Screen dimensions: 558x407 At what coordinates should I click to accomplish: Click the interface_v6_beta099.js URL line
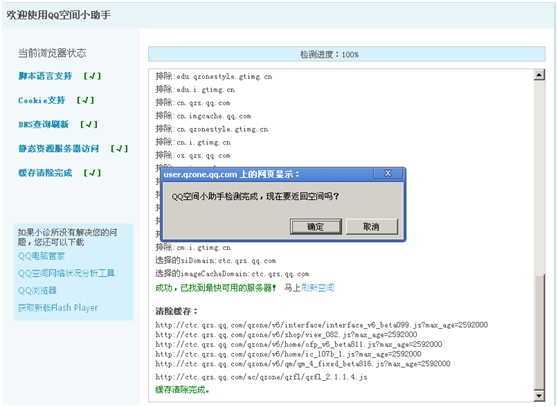pos(322,324)
